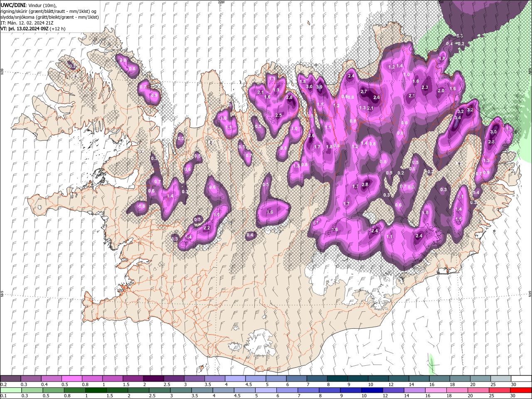This screenshot has width=532, height=399.
Task: Click the 2.2 snowfall value on the map
Action: 207,228
